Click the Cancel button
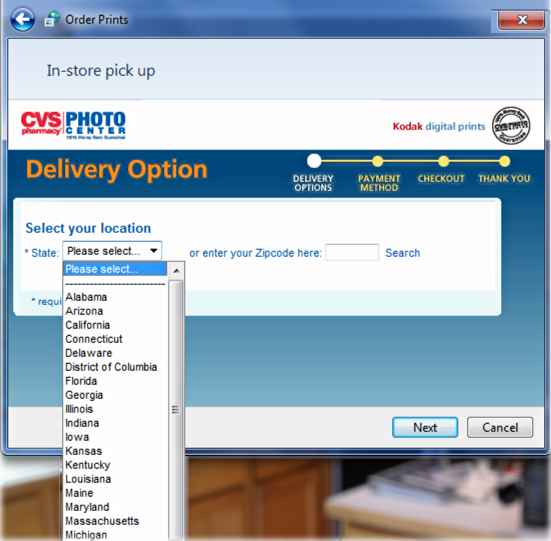The image size is (551, 541). pos(500,428)
